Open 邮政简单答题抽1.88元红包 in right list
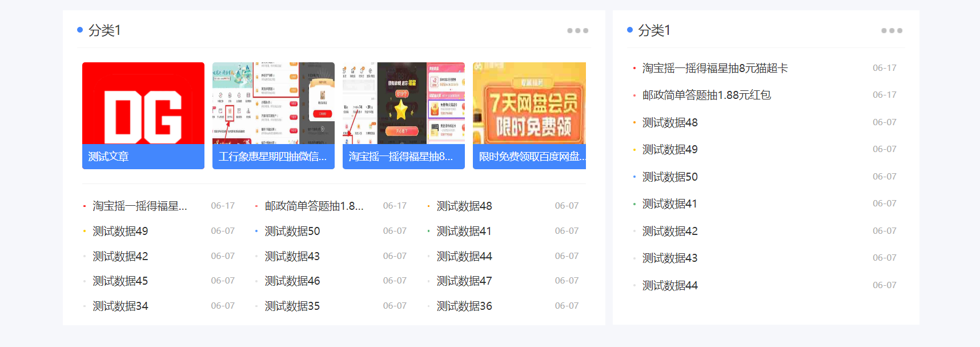The image size is (980, 347). tap(706, 95)
